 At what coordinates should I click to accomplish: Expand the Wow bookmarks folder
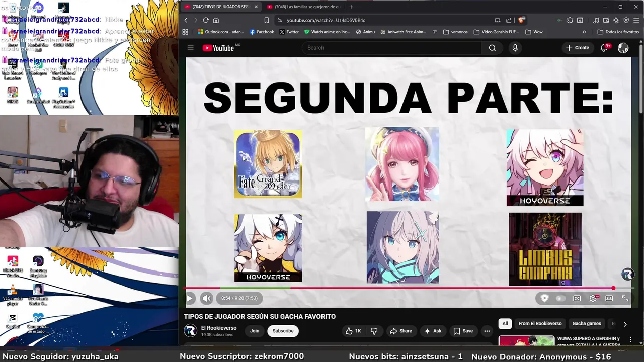point(534,32)
